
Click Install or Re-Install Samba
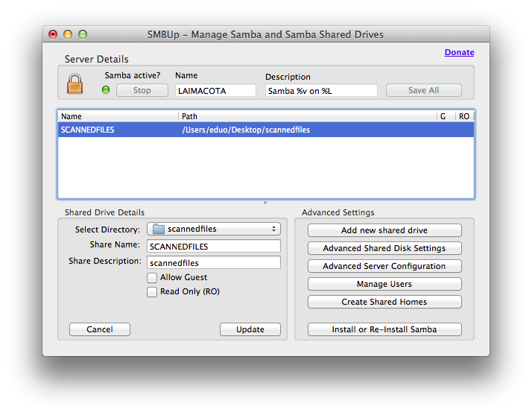(x=384, y=329)
